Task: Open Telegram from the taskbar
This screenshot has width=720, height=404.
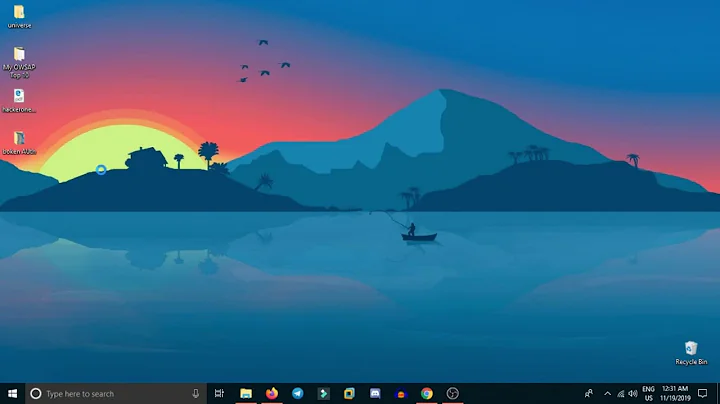Action: pos(298,393)
